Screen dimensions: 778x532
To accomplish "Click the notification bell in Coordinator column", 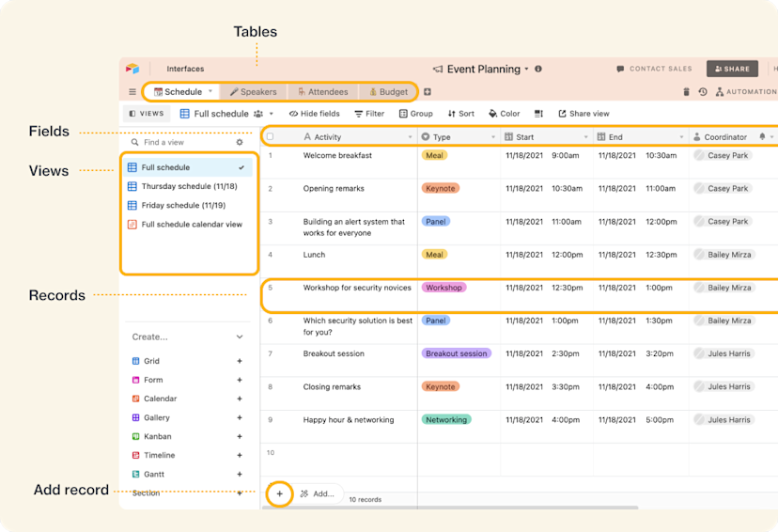I will click(762, 136).
